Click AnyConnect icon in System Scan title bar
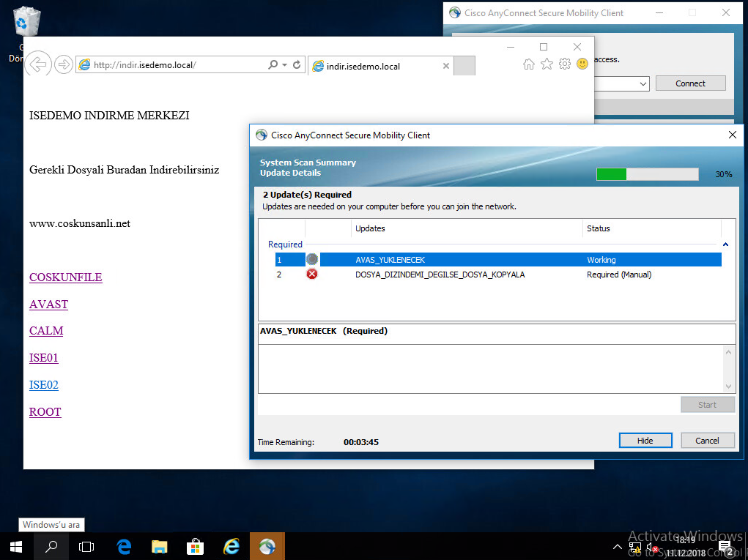748x560 pixels. coord(262,135)
